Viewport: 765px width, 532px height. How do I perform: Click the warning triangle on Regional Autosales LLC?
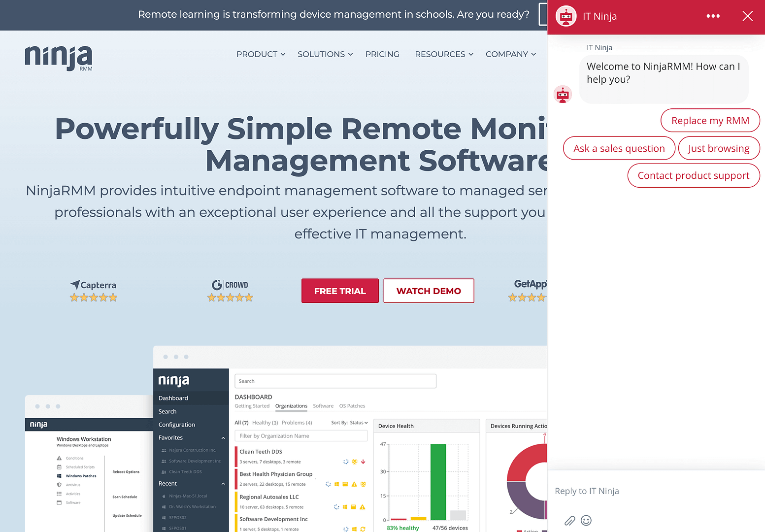click(x=363, y=507)
